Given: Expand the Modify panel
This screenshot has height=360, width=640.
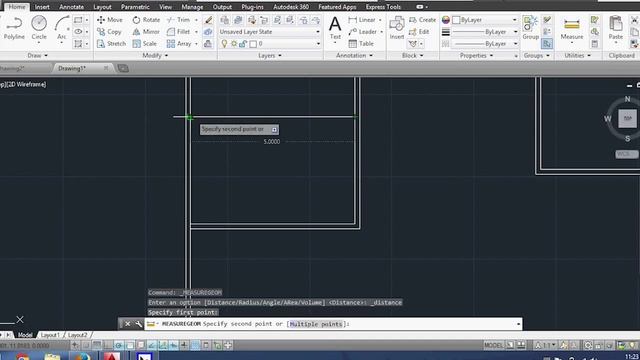Looking at the screenshot, I should pos(155,55).
